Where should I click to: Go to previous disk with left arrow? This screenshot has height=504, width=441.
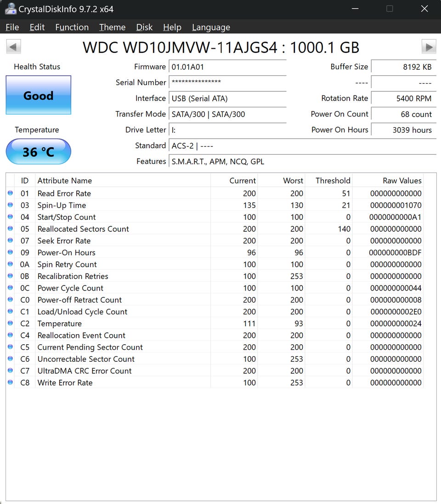point(13,47)
